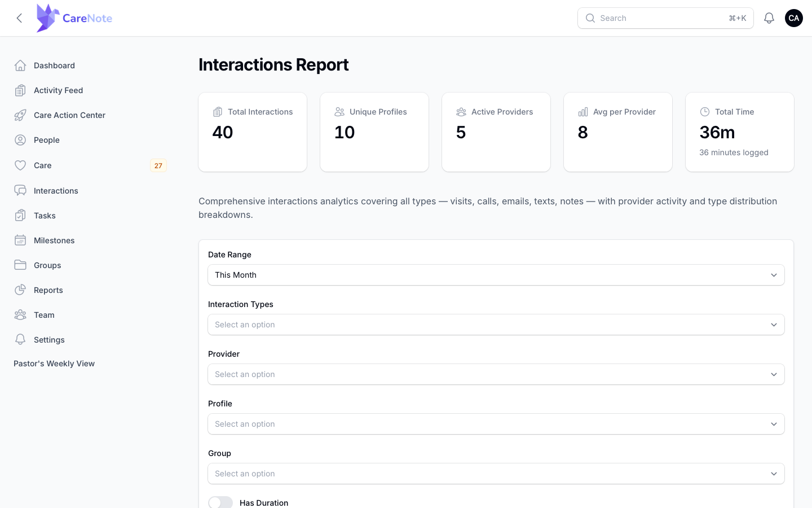812x508 pixels.
Task: Click the Dashboard home icon
Action: [x=20, y=65]
